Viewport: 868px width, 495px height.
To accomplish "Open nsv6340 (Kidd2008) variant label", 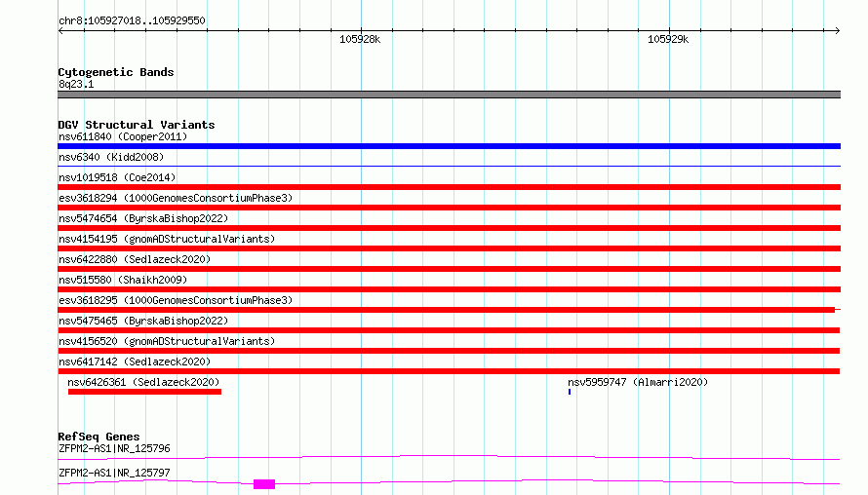I will (111, 157).
